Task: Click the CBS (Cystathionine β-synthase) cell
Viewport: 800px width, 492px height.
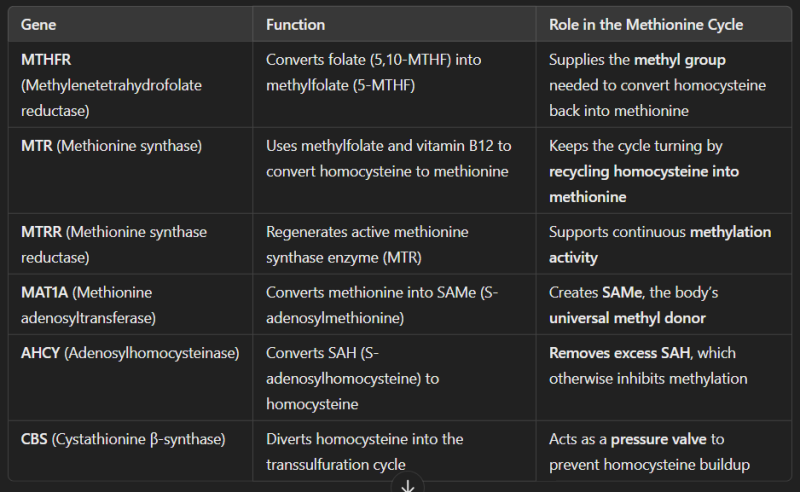Action: 123,438
